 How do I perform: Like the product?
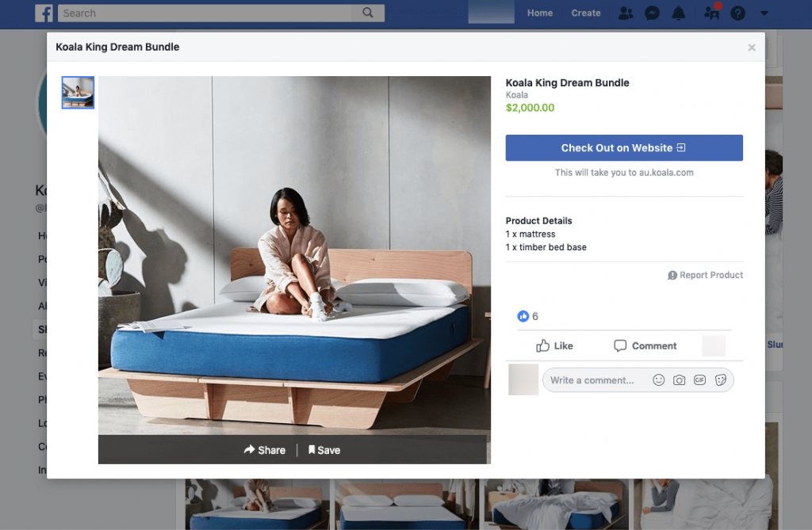click(x=554, y=345)
